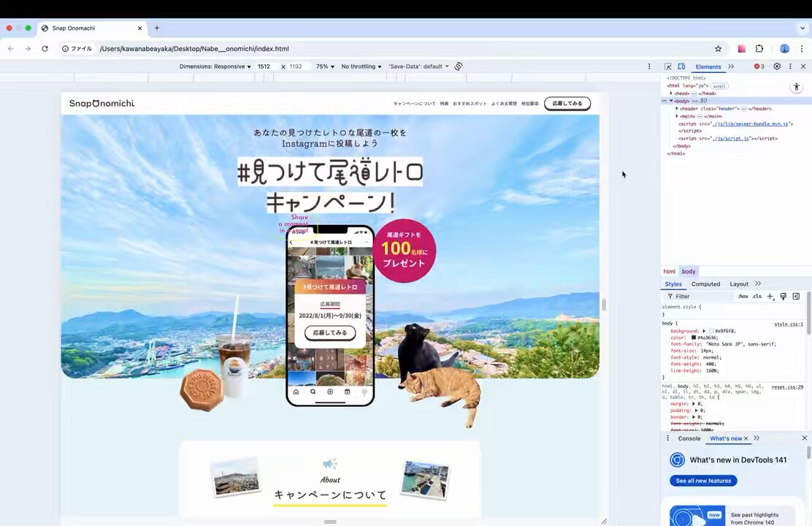The image size is (812, 526).
Task: Click the red error count badge
Action: [x=759, y=66]
